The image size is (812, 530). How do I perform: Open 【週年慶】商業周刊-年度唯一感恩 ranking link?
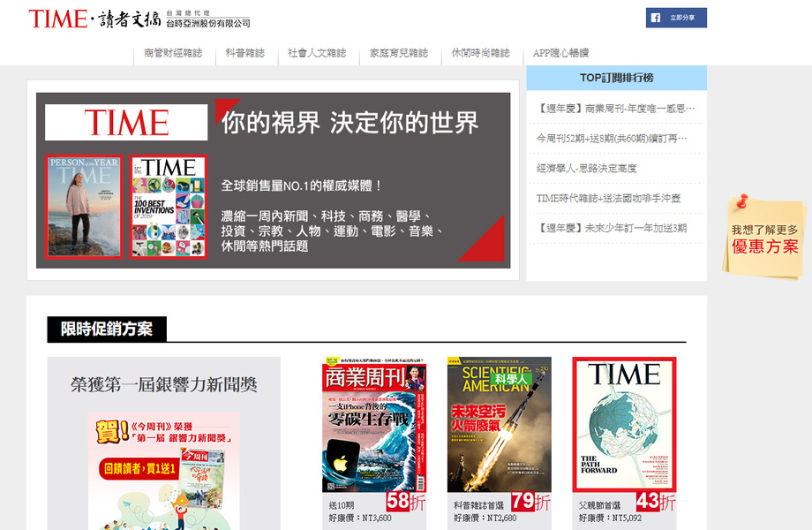(616, 109)
